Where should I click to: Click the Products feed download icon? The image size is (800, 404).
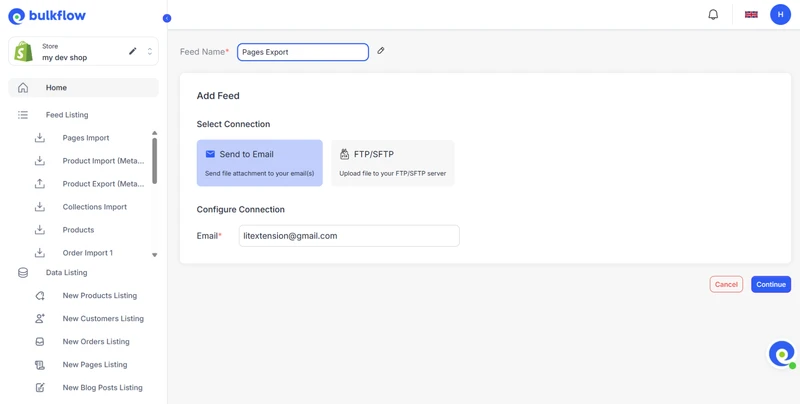(40, 230)
